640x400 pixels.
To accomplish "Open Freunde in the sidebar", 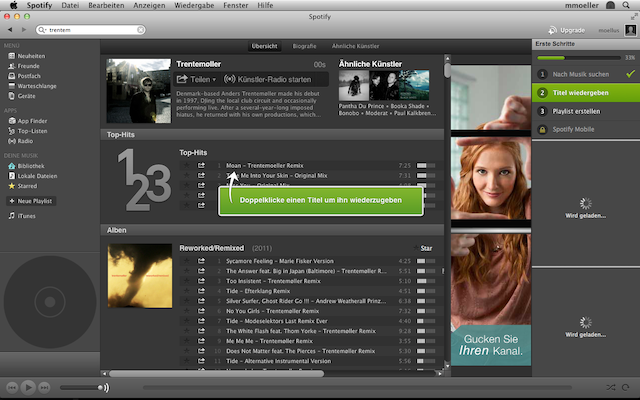I will [24, 66].
